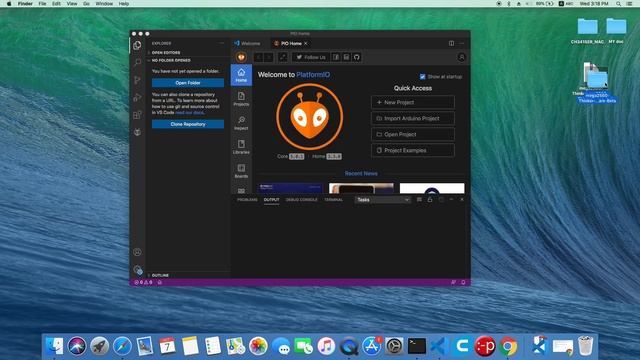640x360 pixels.
Task: Click Project Examples button
Action: 413,150
